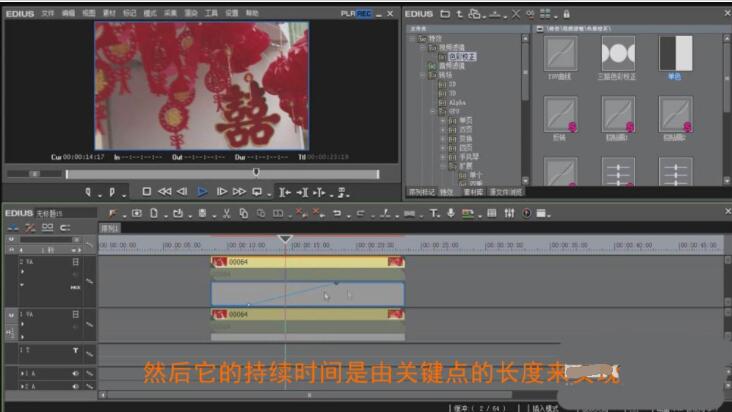
Task: Click the microphone voice-over icon in timeline toolbar
Action: (451, 213)
